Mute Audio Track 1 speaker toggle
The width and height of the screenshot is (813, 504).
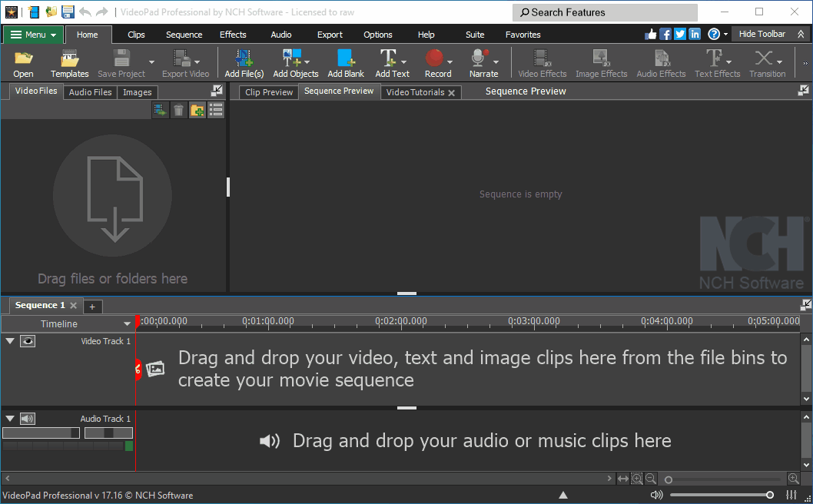(28, 419)
